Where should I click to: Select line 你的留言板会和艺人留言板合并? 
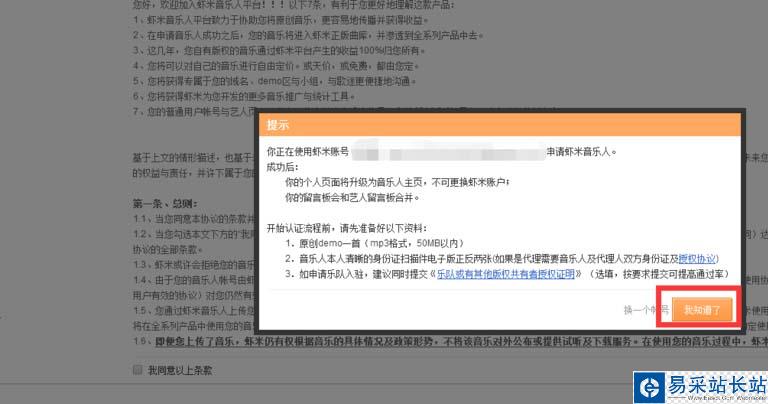pyautogui.click(x=352, y=197)
